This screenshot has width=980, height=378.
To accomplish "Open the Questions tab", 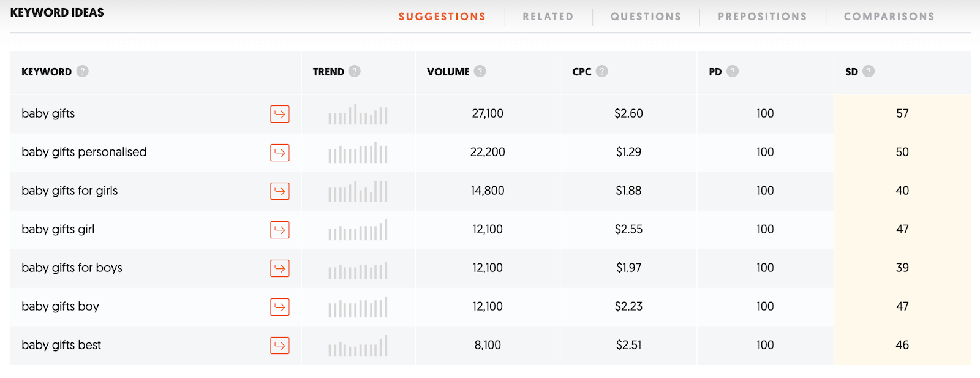I will (646, 17).
